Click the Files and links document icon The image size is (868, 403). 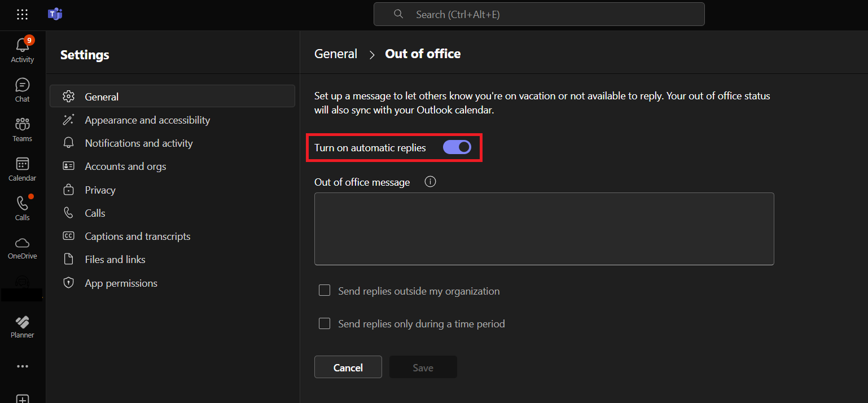[69, 259]
